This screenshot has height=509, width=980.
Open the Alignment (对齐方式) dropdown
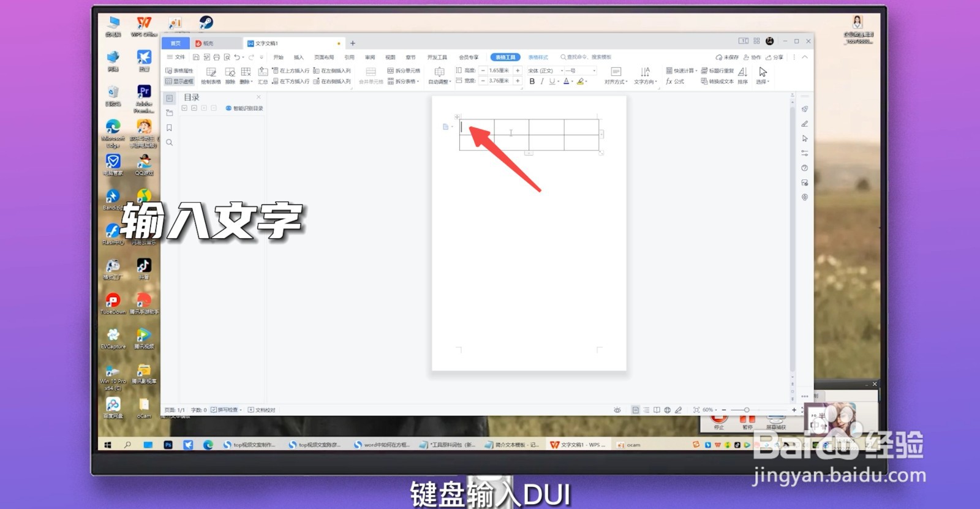click(x=616, y=76)
